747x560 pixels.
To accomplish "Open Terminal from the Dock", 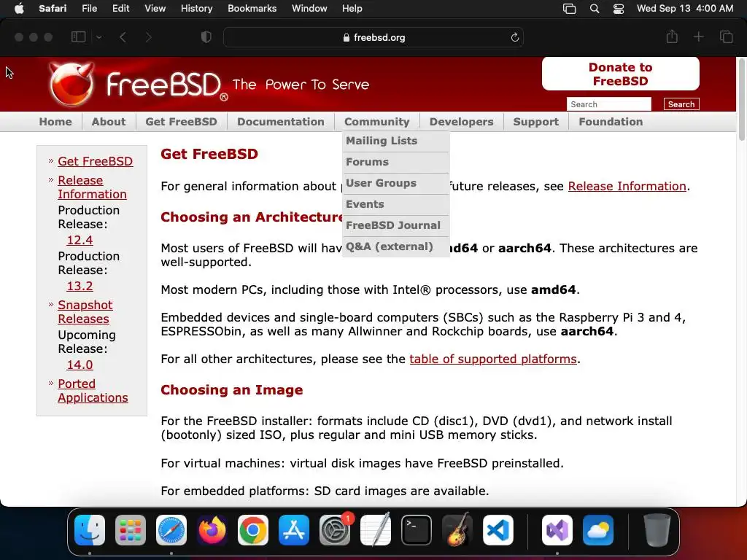I will pyautogui.click(x=417, y=530).
